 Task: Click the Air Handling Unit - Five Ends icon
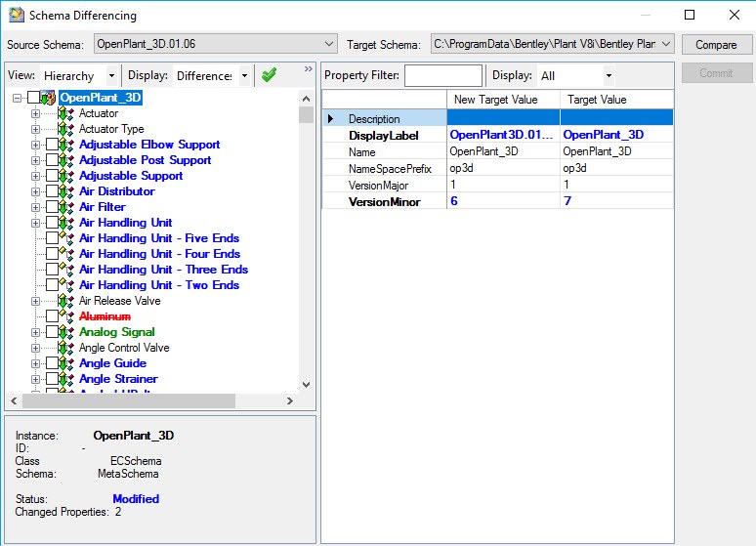65,238
